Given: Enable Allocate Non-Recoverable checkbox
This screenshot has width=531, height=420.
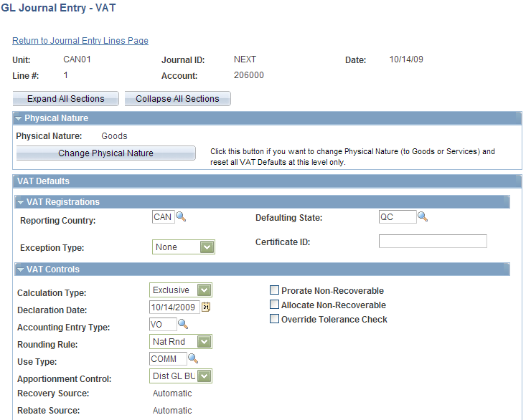Looking at the screenshot, I should tap(274, 305).
